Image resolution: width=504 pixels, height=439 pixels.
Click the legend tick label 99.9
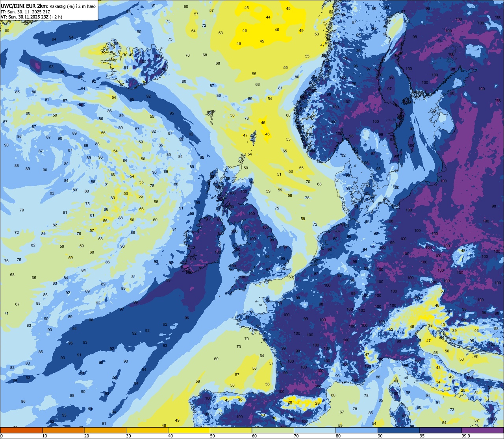coord(466,436)
